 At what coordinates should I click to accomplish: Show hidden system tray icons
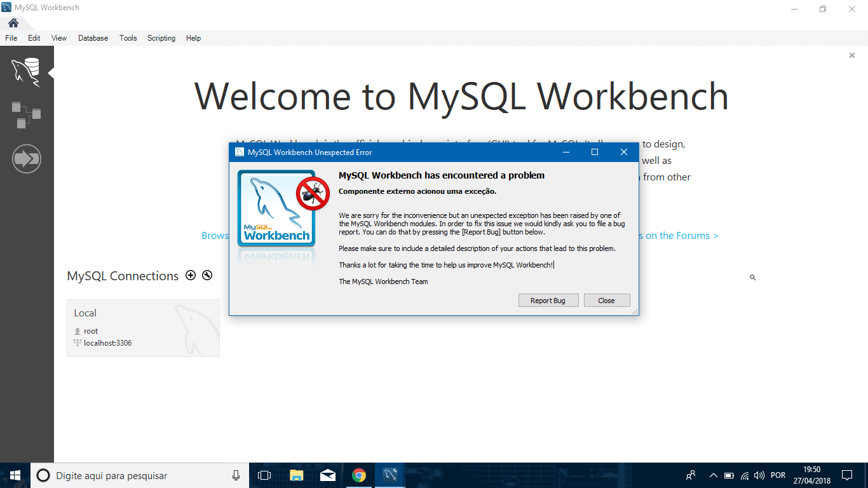[713, 475]
